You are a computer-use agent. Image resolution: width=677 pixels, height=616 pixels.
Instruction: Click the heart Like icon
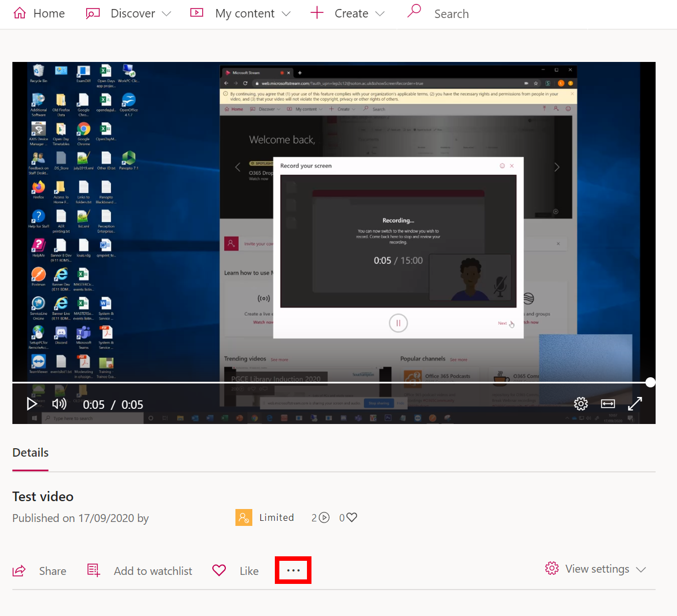pyautogui.click(x=219, y=570)
